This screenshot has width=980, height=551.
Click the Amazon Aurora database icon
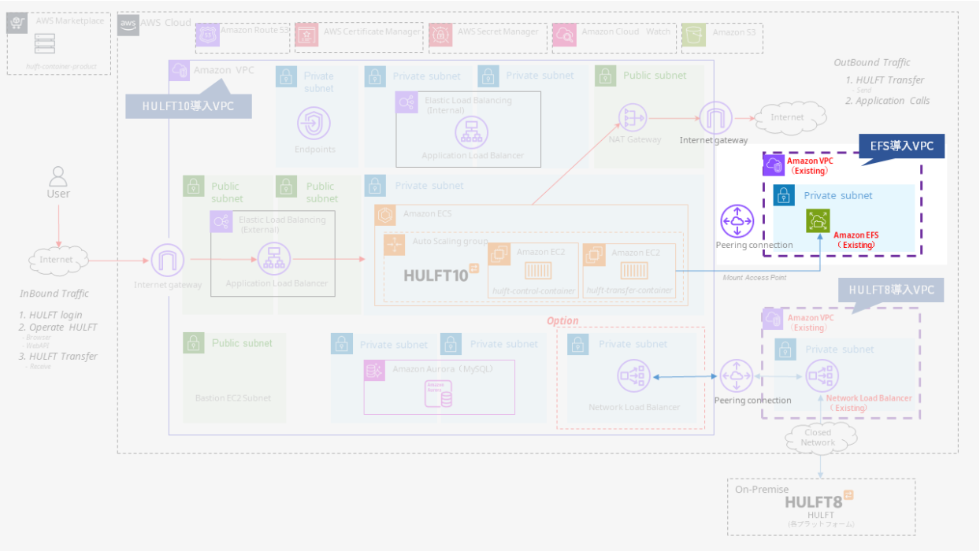tap(438, 394)
